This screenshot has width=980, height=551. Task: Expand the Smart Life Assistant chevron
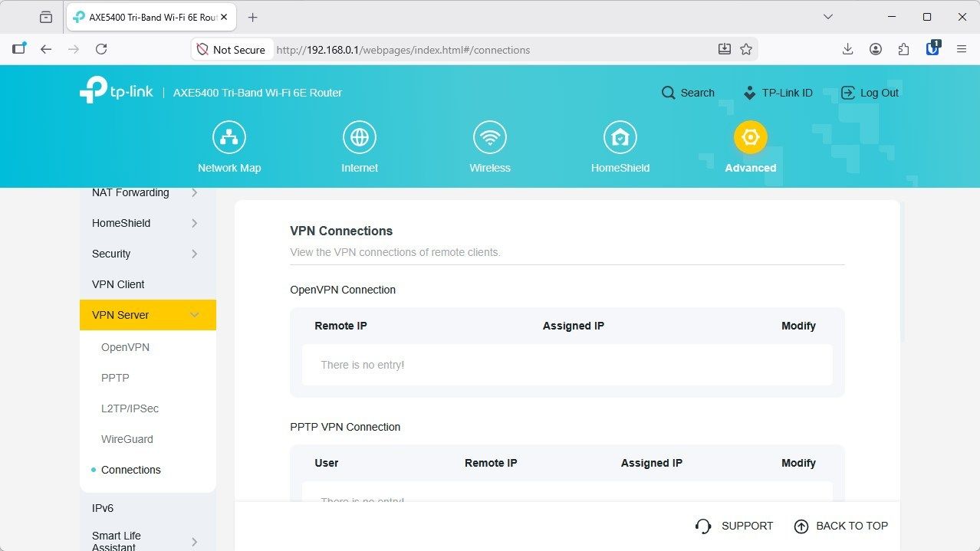click(194, 542)
